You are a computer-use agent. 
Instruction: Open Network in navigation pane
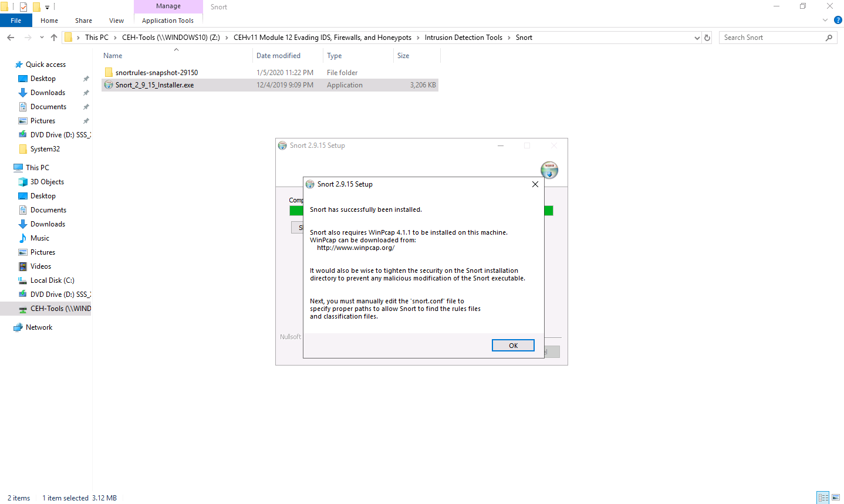point(39,327)
